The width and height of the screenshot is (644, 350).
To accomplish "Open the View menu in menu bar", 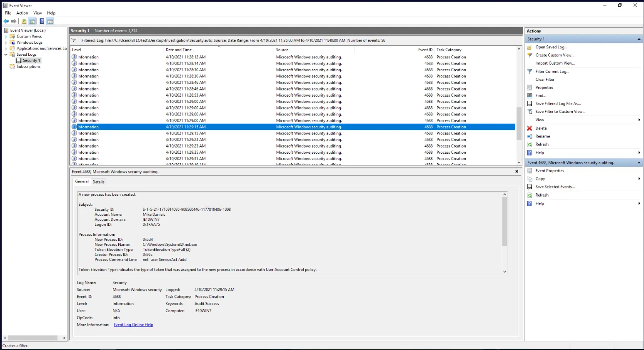I will coord(37,13).
